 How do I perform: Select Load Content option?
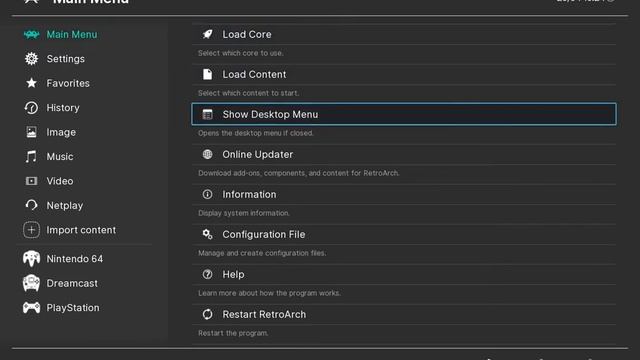coord(404,74)
